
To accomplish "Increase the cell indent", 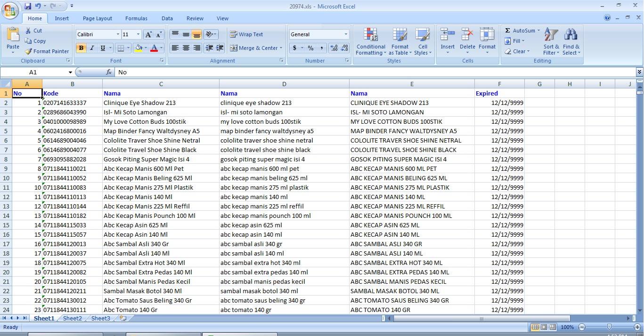I will click(x=220, y=48).
